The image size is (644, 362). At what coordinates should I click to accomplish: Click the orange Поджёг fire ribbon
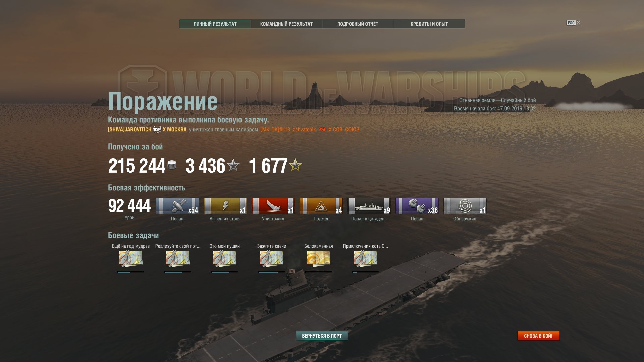321,206
